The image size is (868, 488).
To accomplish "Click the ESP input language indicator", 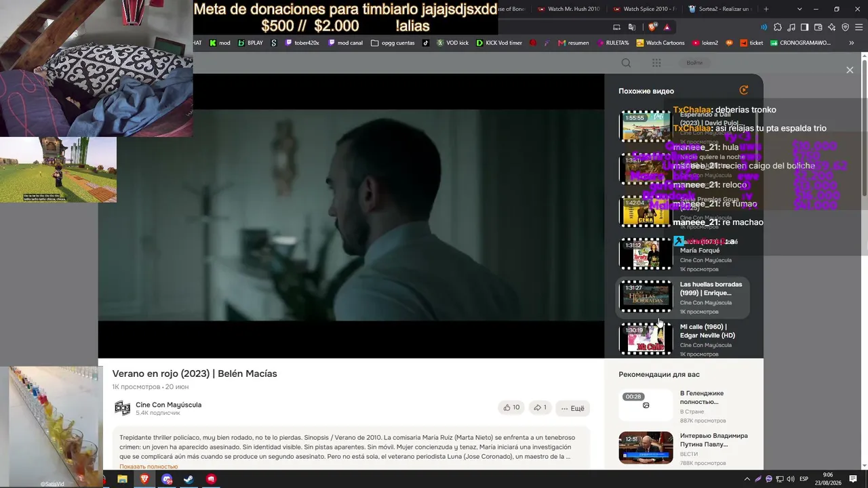I will coord(804,479).
